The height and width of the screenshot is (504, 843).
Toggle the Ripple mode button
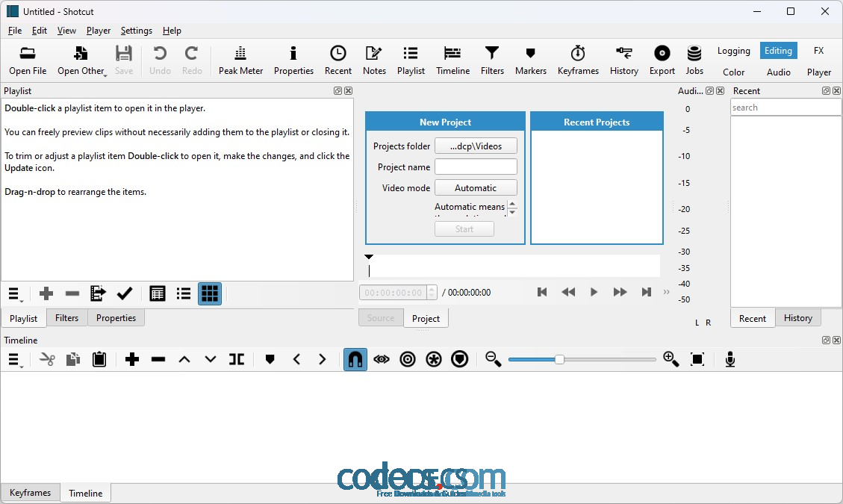408,359
